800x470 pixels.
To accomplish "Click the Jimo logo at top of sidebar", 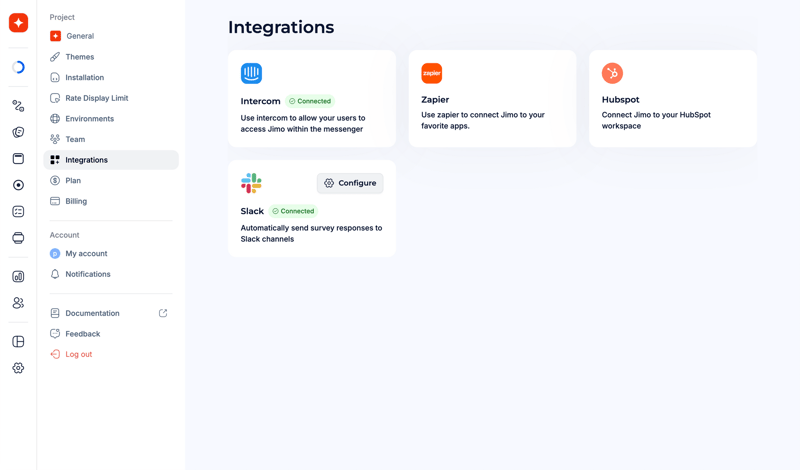I will pos(18,22).
